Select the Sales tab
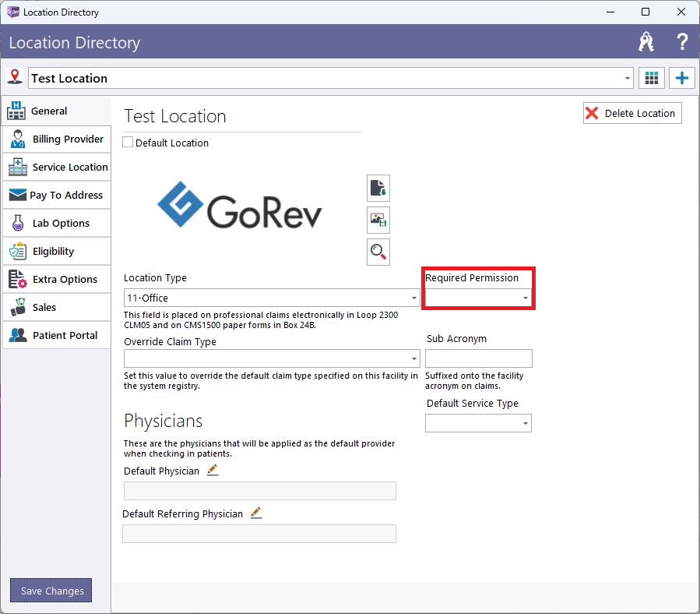 click(57, 308)
